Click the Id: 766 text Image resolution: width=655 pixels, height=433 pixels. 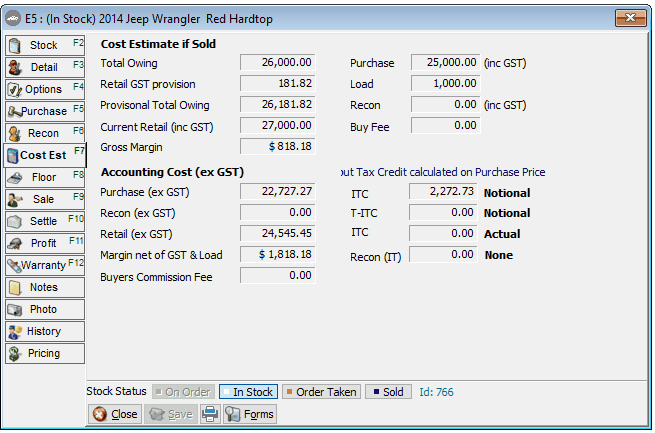tap(436, 392)
